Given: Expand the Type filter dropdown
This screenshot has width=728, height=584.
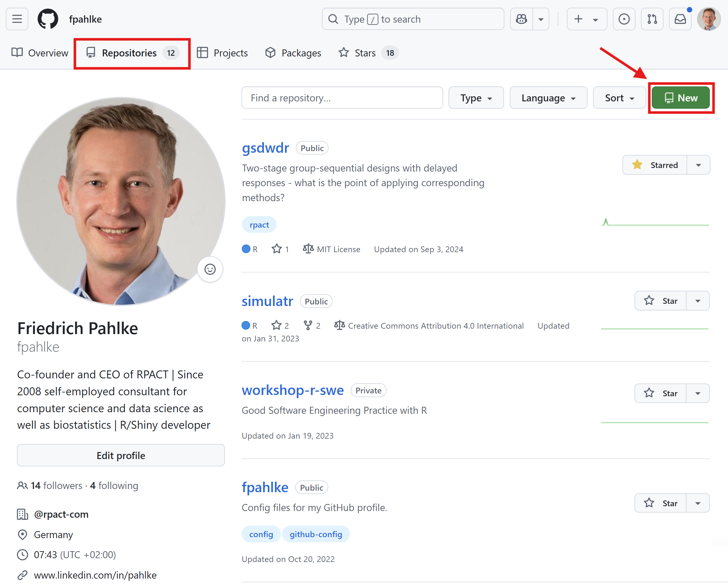Looking at the screenshot, I should pyautogui.click(x=476, y=98).
